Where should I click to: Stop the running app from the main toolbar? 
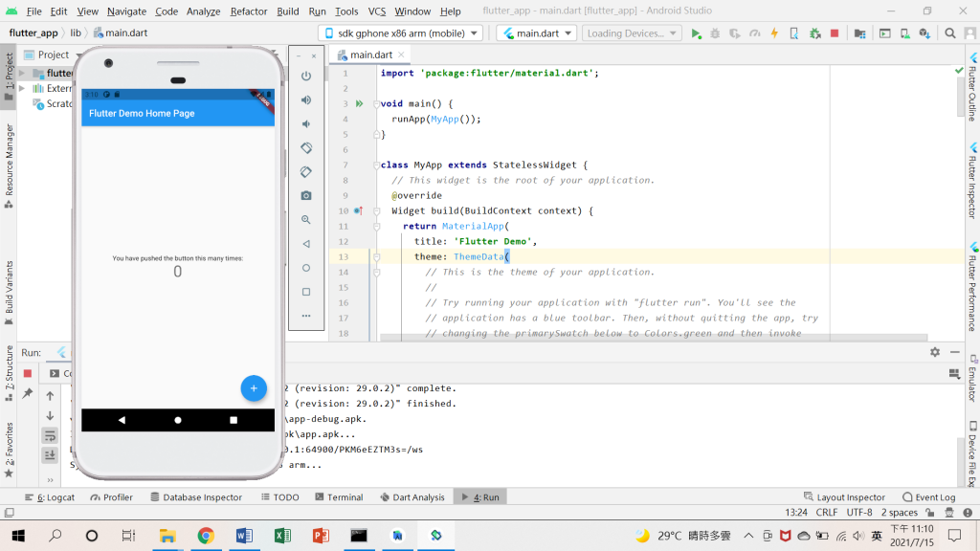[x=835, y=33]
